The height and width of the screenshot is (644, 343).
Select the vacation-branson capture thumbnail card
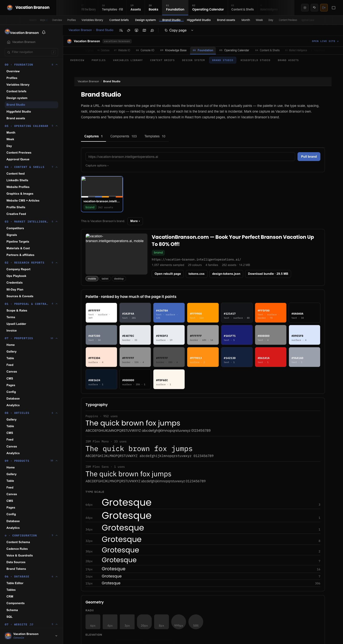click(x=102, y=194)
